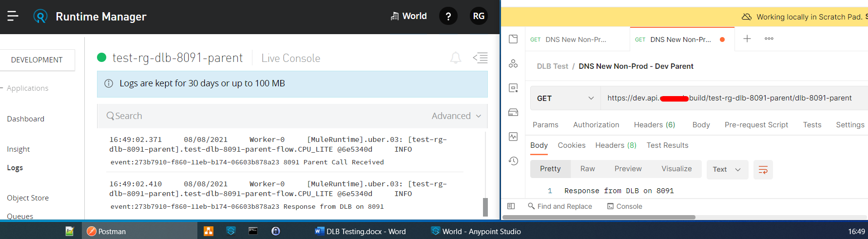
Task: Click the help question mark icon
Action: point(448,16)
